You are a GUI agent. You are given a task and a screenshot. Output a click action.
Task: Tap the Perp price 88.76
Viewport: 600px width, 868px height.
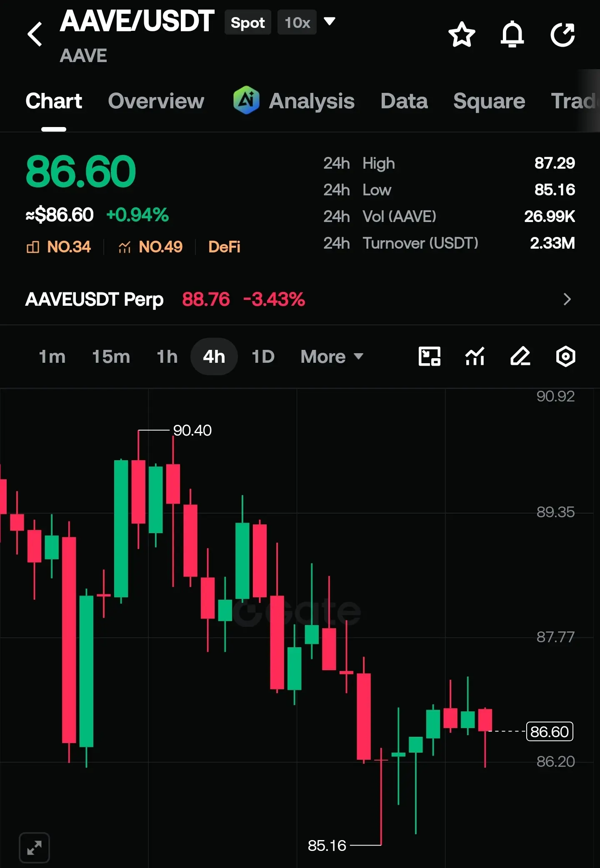206,299
